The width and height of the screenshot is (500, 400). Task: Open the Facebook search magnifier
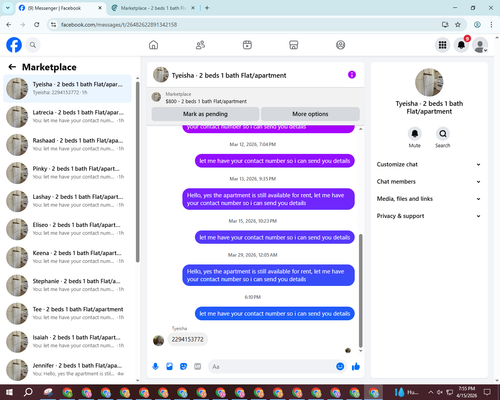point(33,45)
